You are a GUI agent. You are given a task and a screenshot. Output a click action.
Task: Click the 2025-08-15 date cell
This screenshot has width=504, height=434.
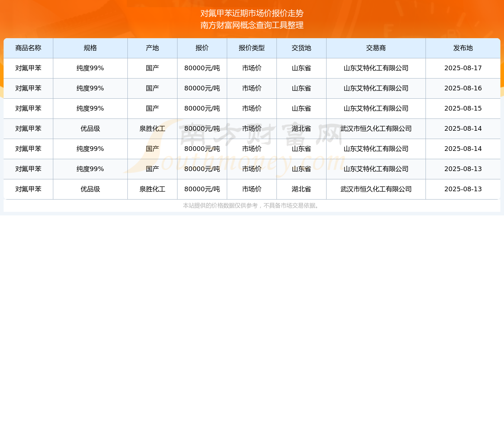[463, 108]
